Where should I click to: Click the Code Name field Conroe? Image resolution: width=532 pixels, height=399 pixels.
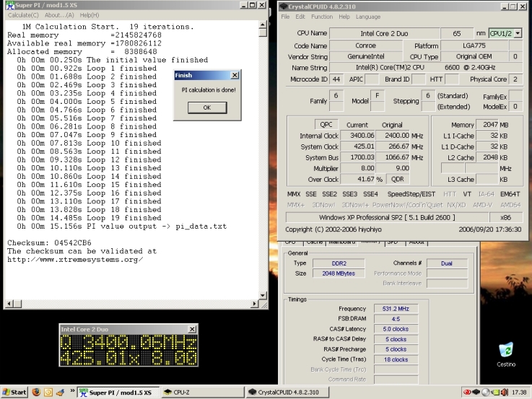pyautogui.click(x=365, y=45)
